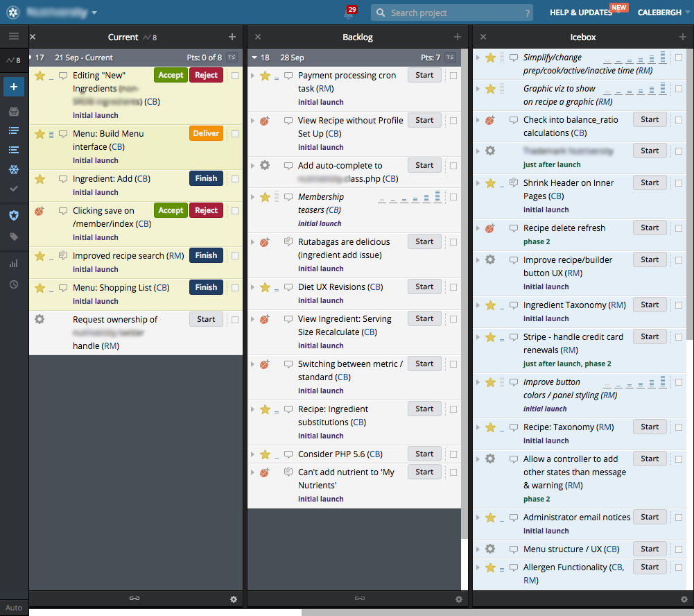This screenshot has width=694, height=616.
Task: Close the Backlog panel with its X
Action: [258, 37]
